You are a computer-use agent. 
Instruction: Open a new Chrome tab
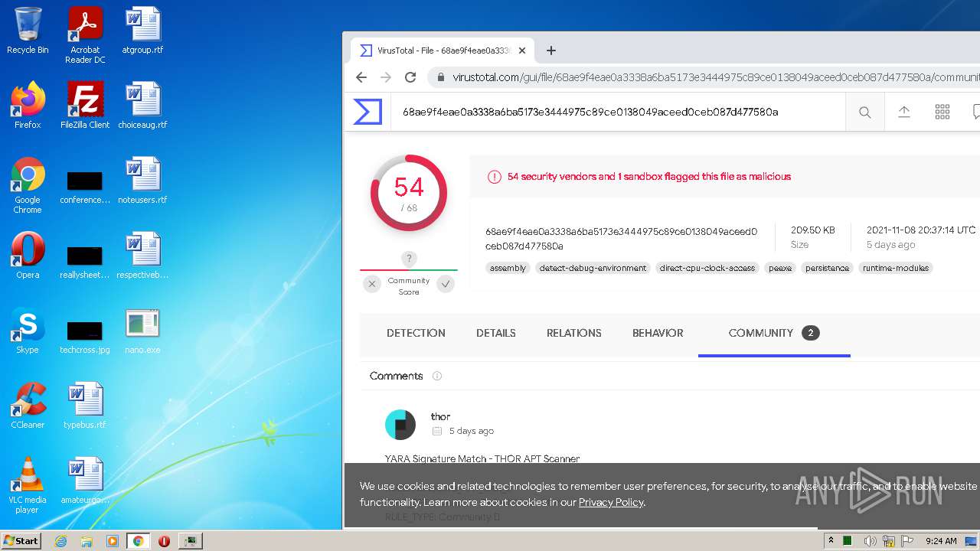coord(551,51)
